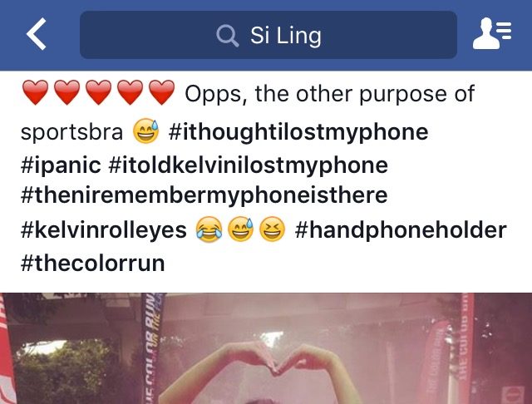Image resolution: width=532 pixels, height=404 pixels.
Task: Tap the last red heart emoji
Action: point(162,92)
